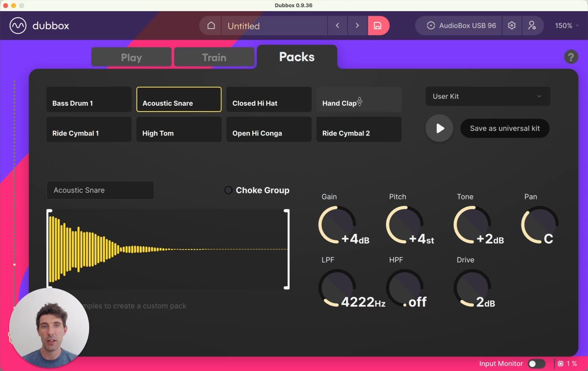Click the Gain knob
The height and width of the screenshot is (371, 588).
click(x=337, y=225)
